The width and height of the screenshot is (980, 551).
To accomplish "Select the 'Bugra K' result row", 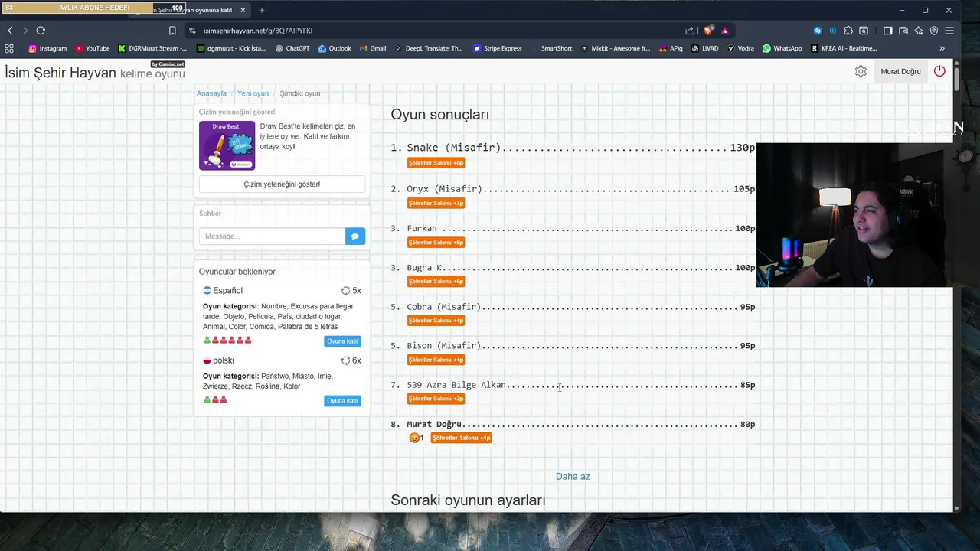I will (x=573, y=268).
